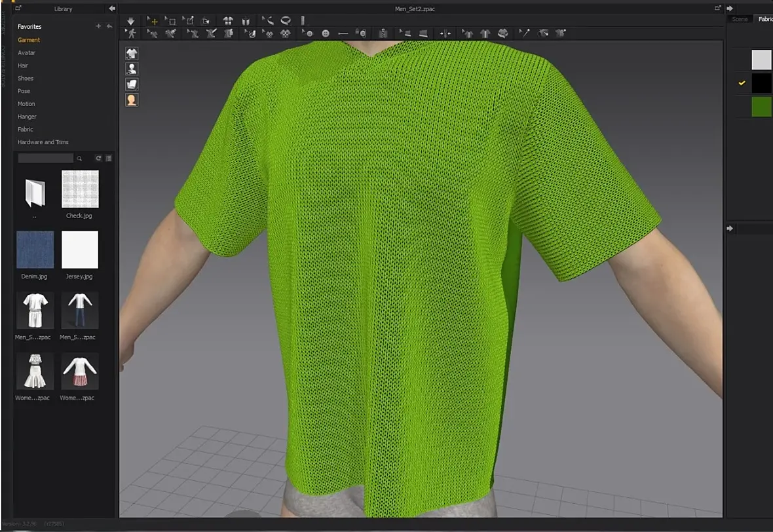Toggle the yellow checkmark beside black fabric
The height and width of the screenshot is (532, 773).
pyautogui.click(x=742, y=83)
